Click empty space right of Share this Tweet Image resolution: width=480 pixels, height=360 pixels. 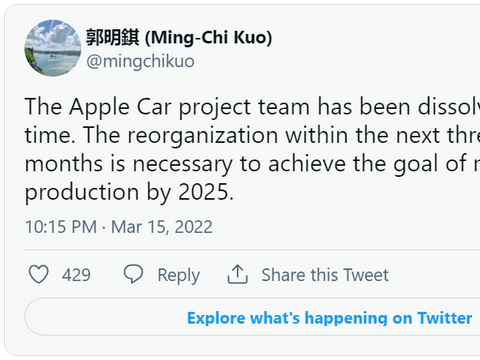pyautogui.click(x=433, y=275)
